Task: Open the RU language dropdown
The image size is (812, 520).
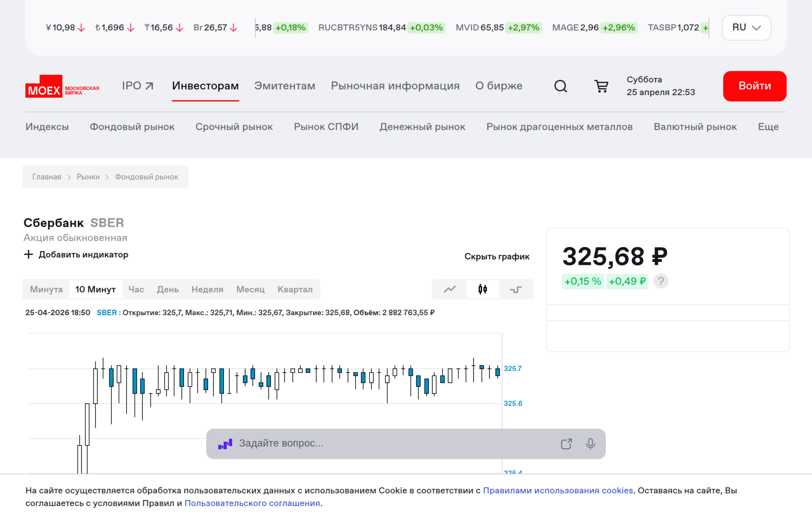Action: coord(747,28)
